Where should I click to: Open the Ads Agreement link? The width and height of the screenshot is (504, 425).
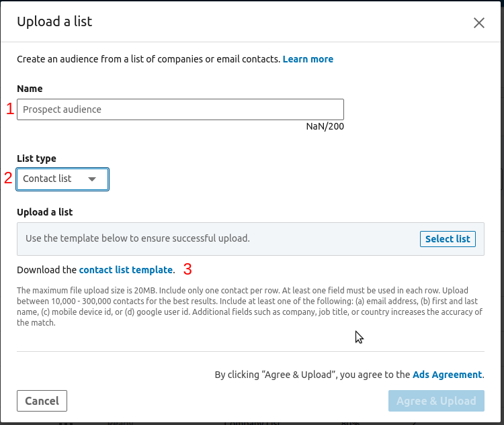447,375
